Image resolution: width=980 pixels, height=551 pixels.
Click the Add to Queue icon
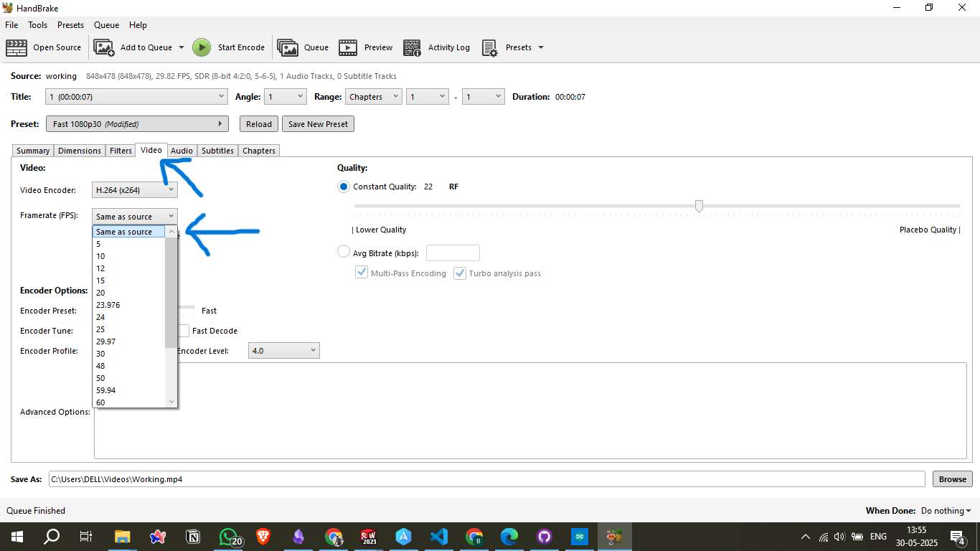click(104, 47)
